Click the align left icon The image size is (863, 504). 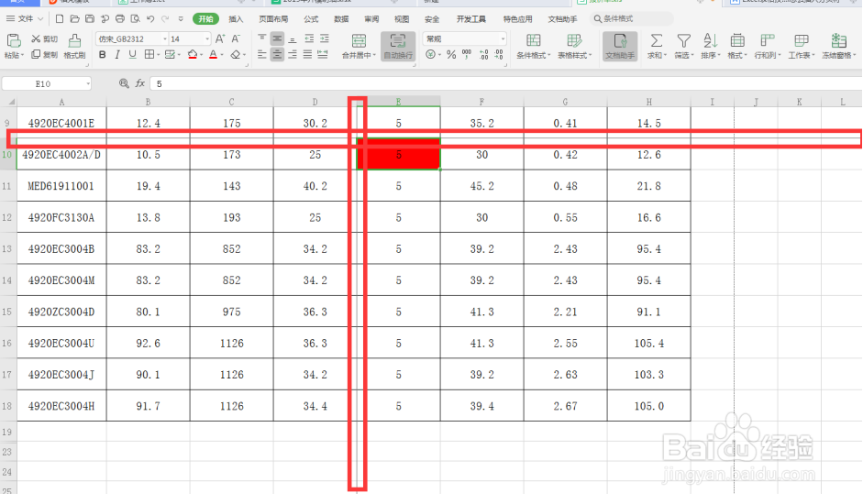pos(262,54)
